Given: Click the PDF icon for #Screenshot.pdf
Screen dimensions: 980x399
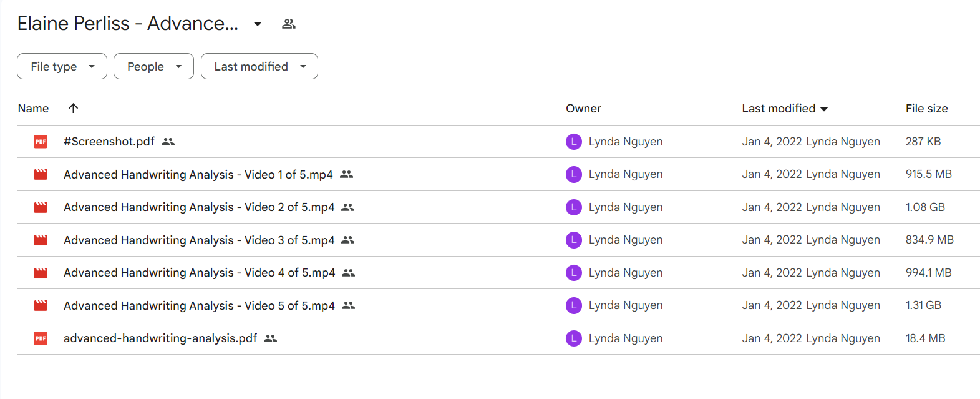Looking at the screenshot, I should [41, 142].
